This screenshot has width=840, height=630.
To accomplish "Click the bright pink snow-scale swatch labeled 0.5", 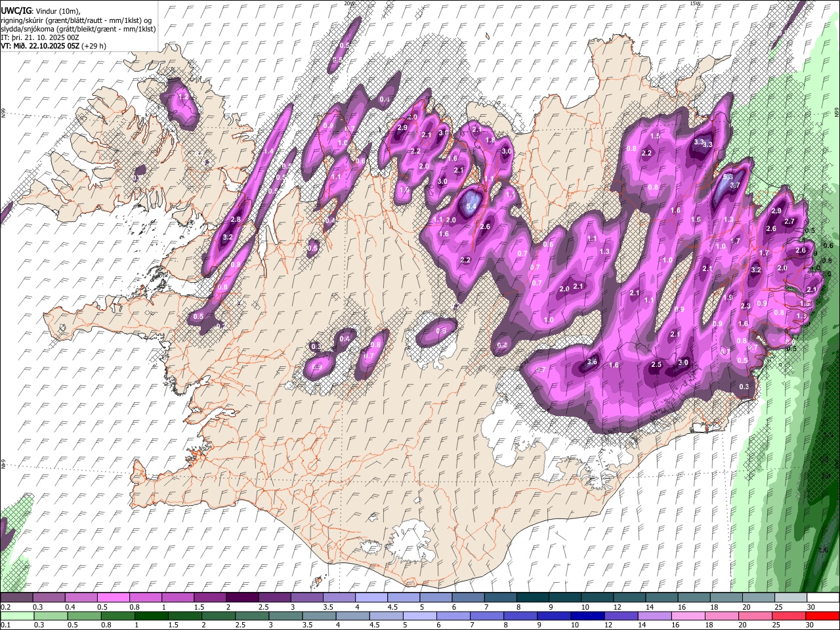I will [112, 597].
